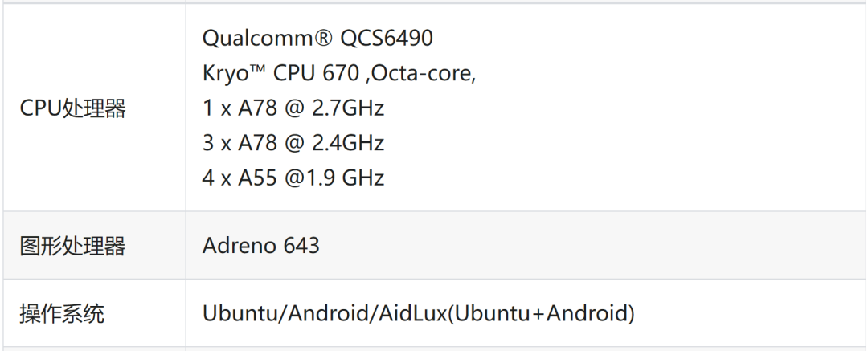Click the AidLux text in the OS row
The image size is (868, 351).
point(411,314)
